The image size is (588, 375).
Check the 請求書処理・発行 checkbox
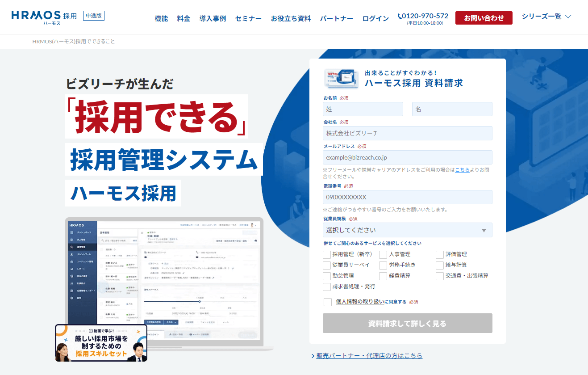[327, 287]
